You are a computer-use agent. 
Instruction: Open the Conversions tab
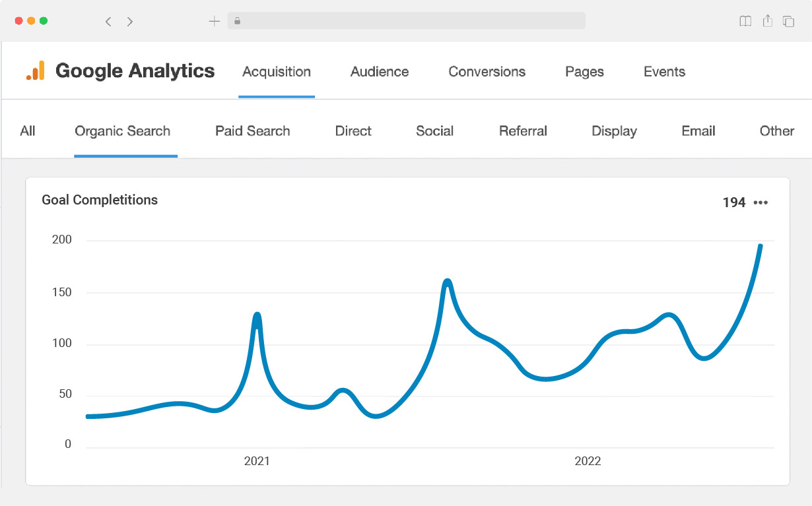tap(487, 72)
